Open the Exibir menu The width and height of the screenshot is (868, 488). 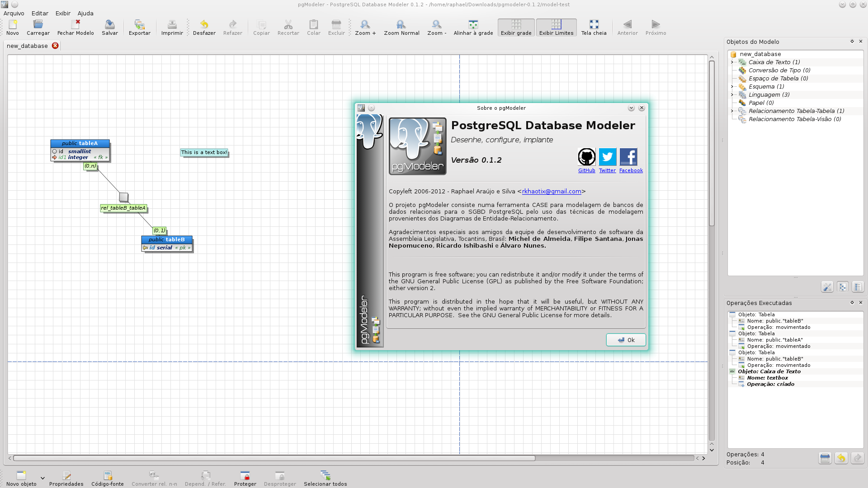point(63,13)
